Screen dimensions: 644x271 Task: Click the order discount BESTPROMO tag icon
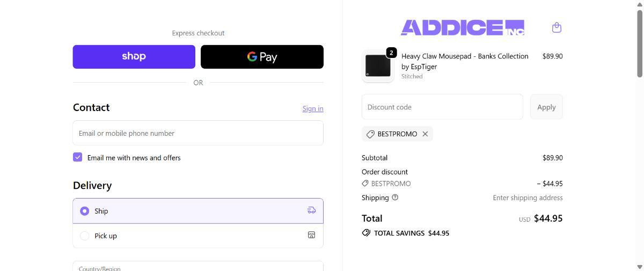point(365,184)
